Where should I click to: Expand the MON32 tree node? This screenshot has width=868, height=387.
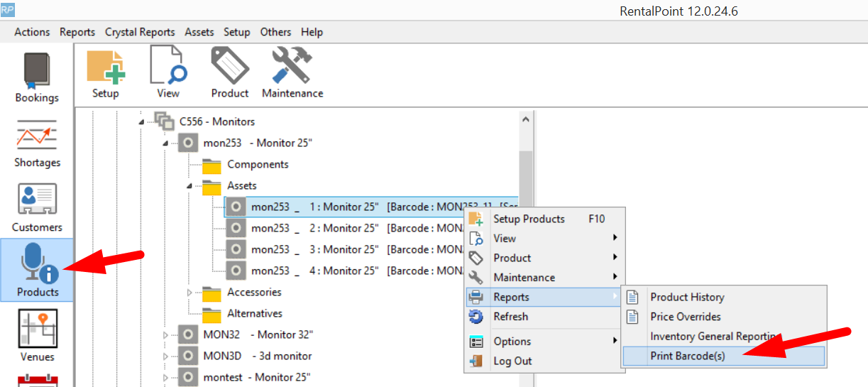coord(165,335)
